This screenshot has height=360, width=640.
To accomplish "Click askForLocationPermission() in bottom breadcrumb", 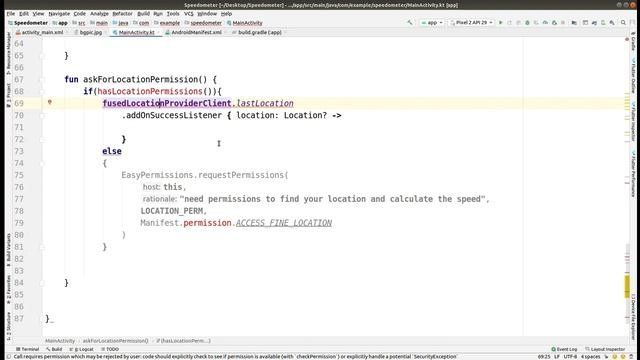I will [116, 341].
